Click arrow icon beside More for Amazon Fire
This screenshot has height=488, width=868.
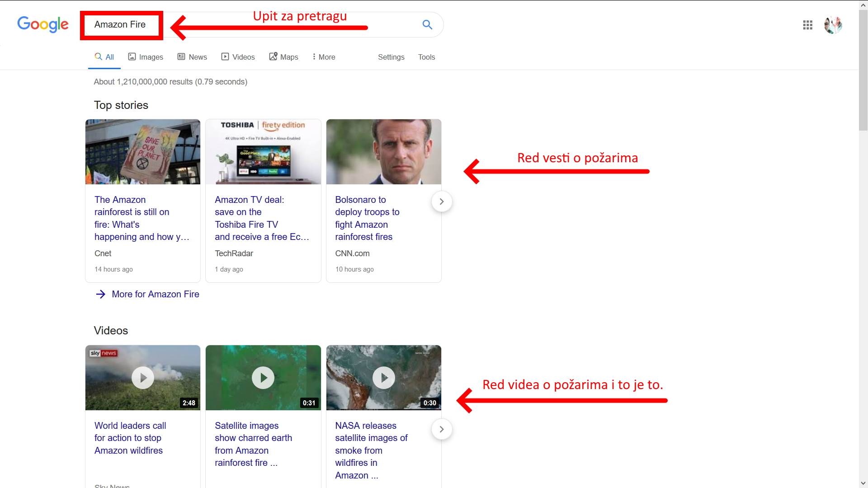100,294
